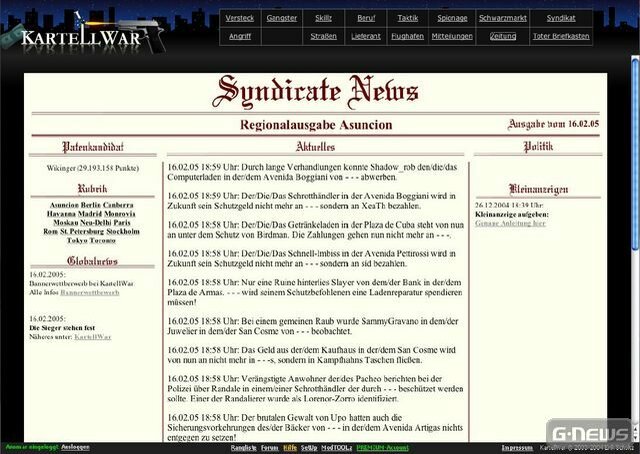The height and width of the screenshot is (454, 640).
Task: Open the Skillz section
Action: pyautogui.click(x=323, y=18)
